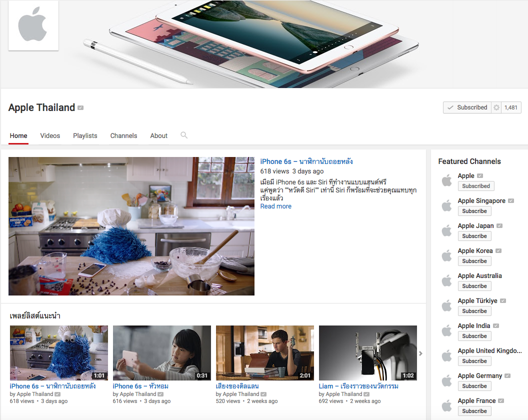Click the Apple Singapore channel logo icon
528x420 pixels.
[446, 205]
